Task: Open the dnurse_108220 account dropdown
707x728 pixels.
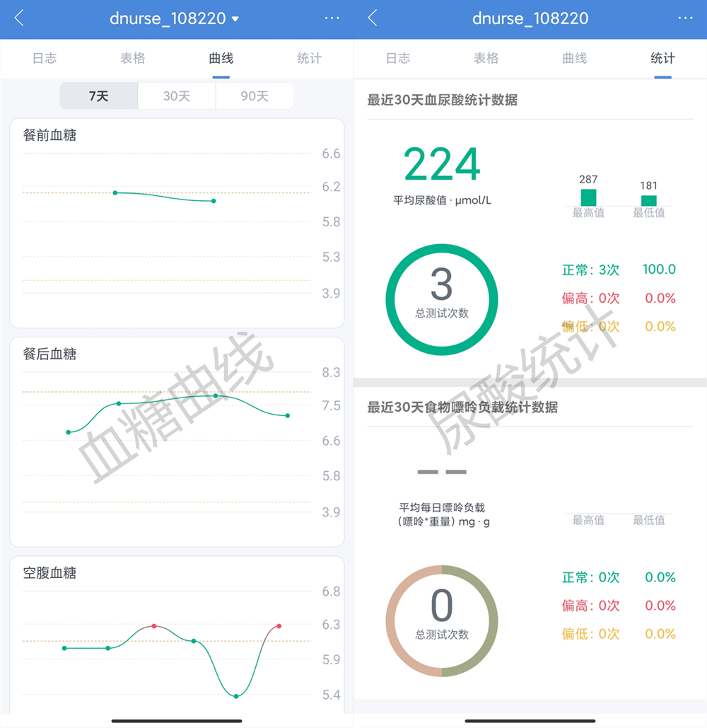Action: 177,19
